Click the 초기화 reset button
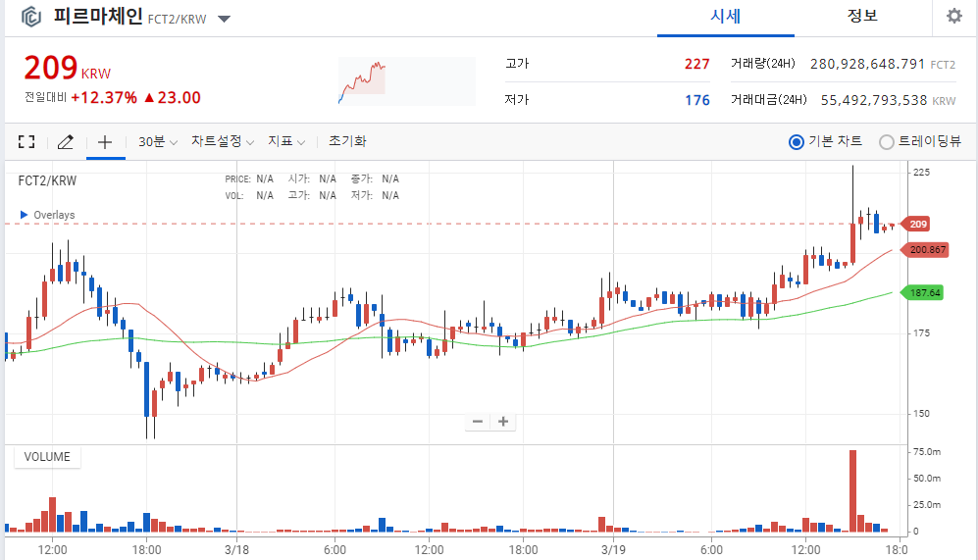 click(x=347, y=141)
